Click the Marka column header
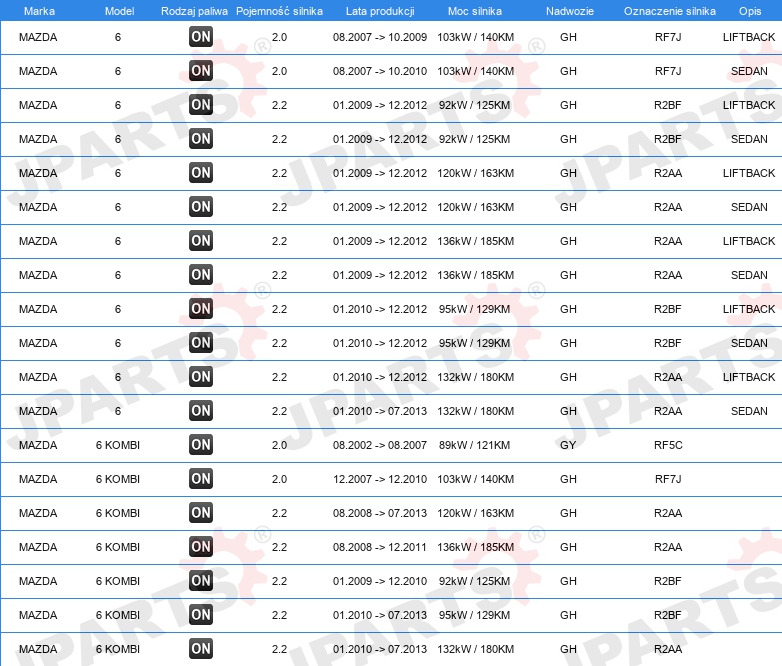782x666 pixels. pos(39,11)
